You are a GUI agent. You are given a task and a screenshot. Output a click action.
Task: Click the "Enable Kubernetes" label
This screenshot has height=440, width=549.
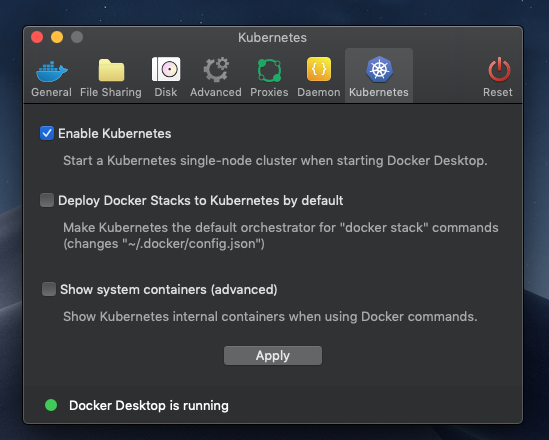114,133
